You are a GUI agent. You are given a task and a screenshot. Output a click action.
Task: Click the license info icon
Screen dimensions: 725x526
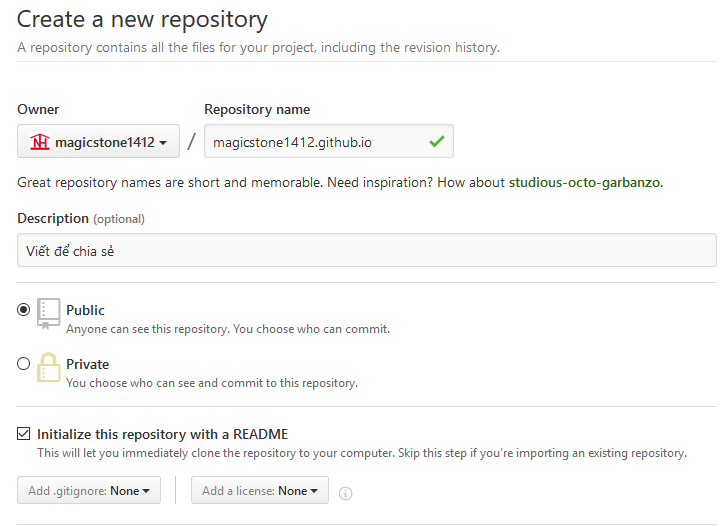(345, 494)
